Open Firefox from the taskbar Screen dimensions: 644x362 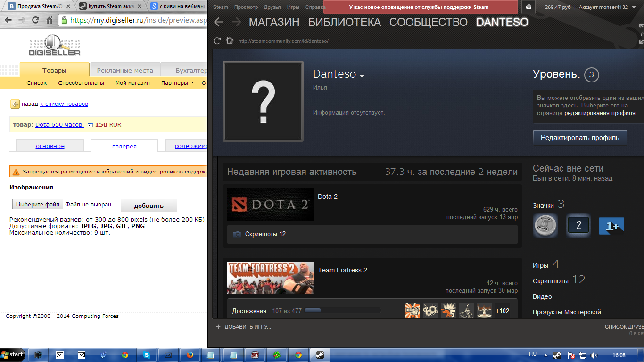point(190,355)
